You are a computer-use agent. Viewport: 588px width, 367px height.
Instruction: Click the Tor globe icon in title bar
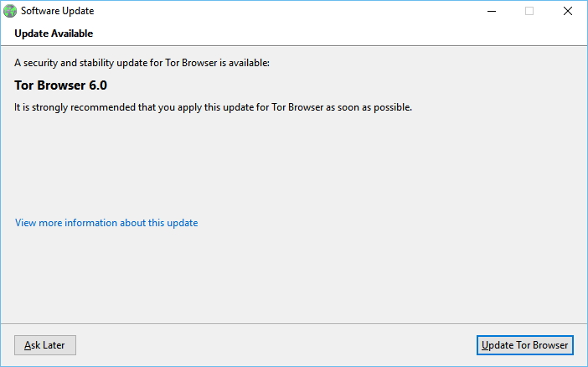9,12
